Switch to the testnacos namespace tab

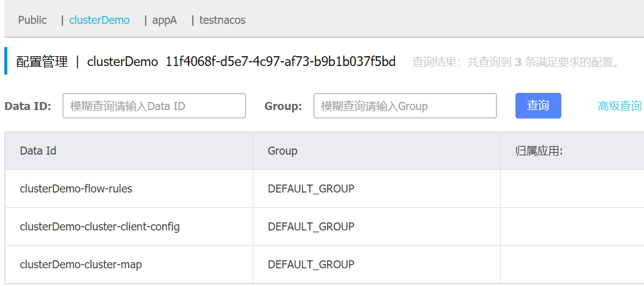[222, 20]
